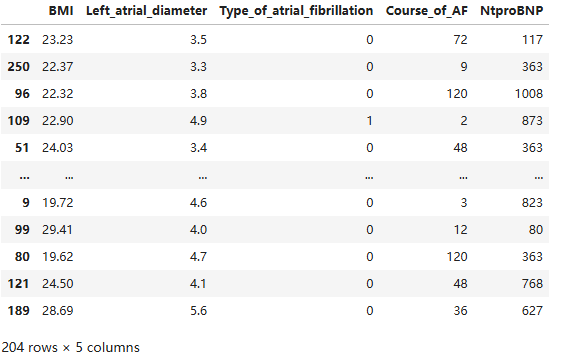Click the 204 rows × 5 columns summary
The width and height of the screenshot is (564, 363).
[70, 348]
